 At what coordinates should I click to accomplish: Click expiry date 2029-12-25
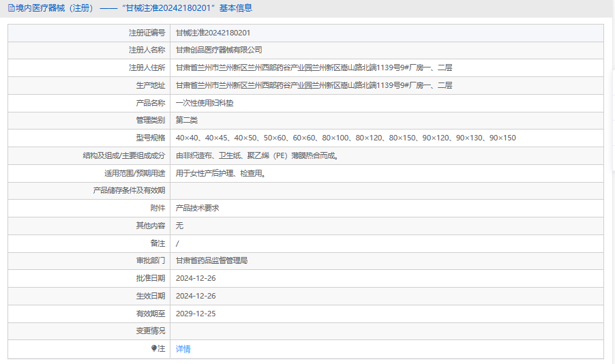tap(196, 314)
